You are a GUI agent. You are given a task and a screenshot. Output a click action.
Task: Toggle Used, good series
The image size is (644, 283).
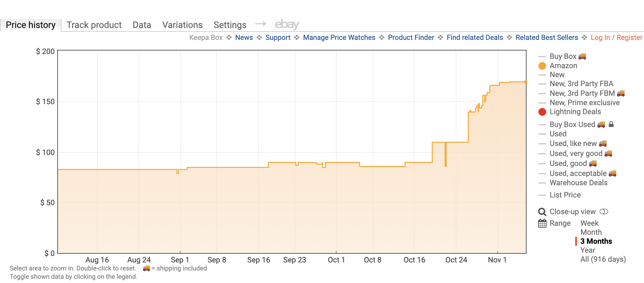pos(568,163)
